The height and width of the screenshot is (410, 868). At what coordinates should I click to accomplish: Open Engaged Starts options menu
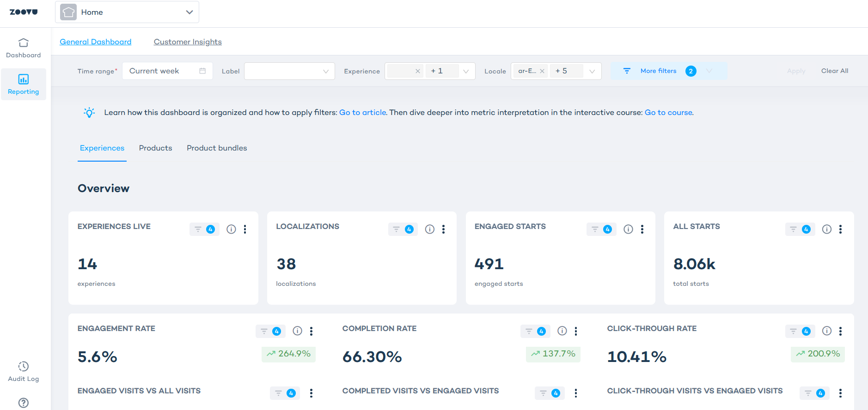point(642,229)
